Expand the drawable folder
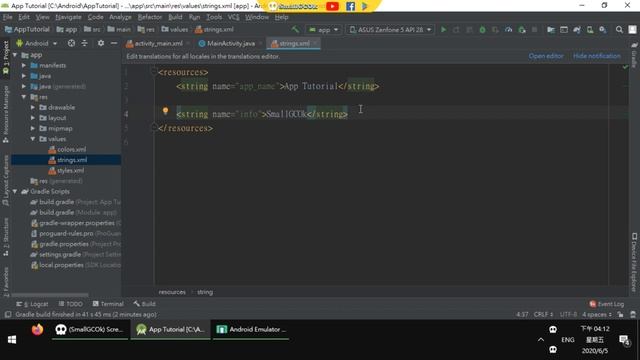This screenshot has width=640, height=360. [33, 107]
